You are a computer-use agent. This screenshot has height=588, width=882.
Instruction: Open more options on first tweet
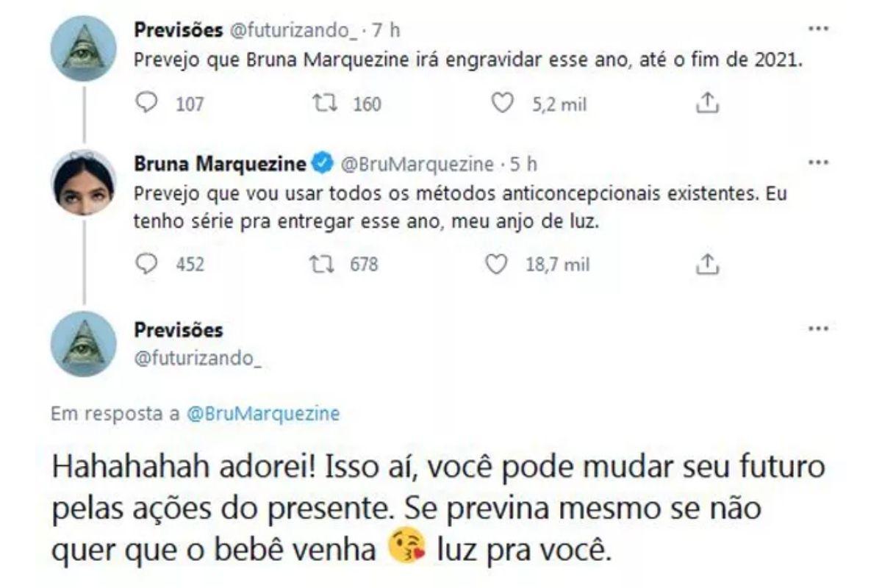click(818, 29)
